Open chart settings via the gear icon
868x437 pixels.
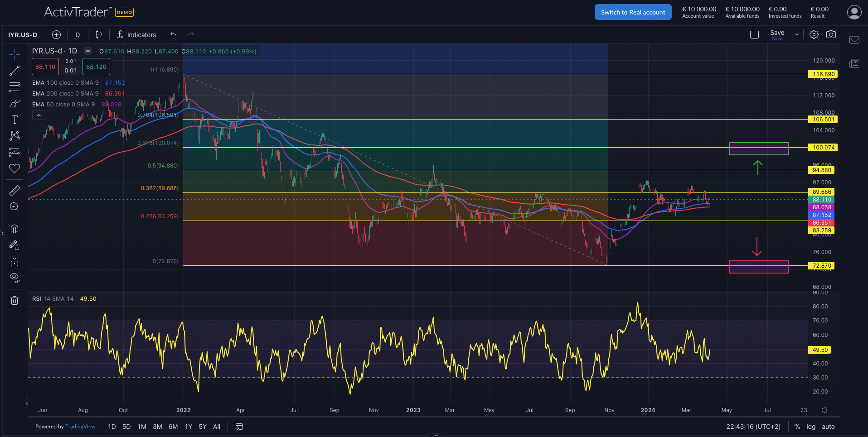tap(814, 34)
